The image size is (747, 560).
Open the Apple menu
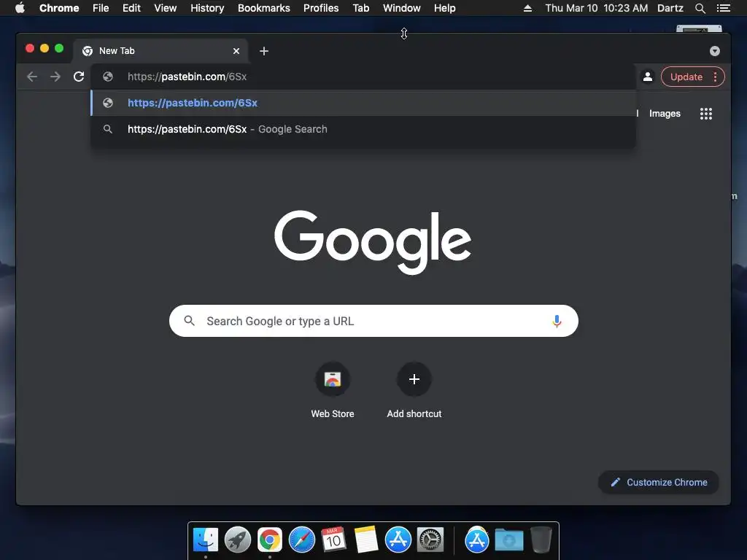[20, 7]
